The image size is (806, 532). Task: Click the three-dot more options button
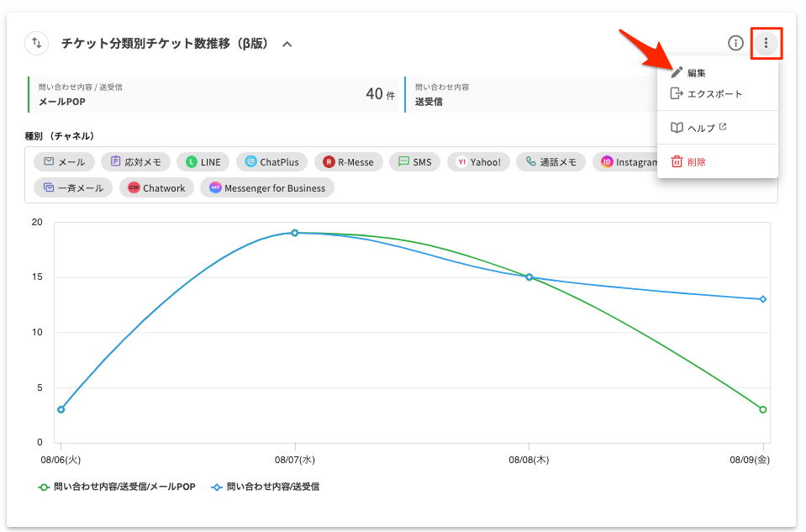pos(766,43)
